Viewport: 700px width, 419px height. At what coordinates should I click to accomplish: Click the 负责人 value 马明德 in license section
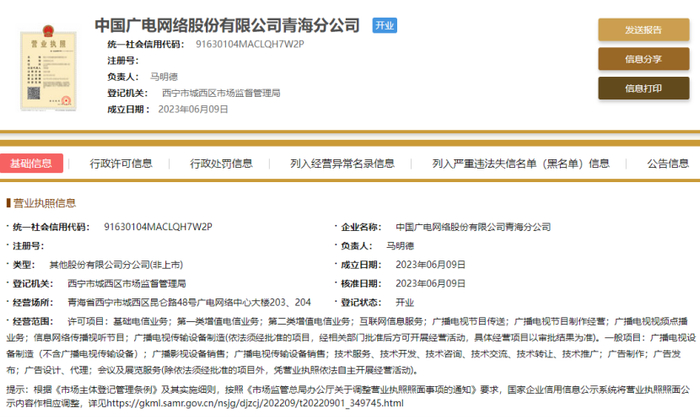(x=400, y=246)
